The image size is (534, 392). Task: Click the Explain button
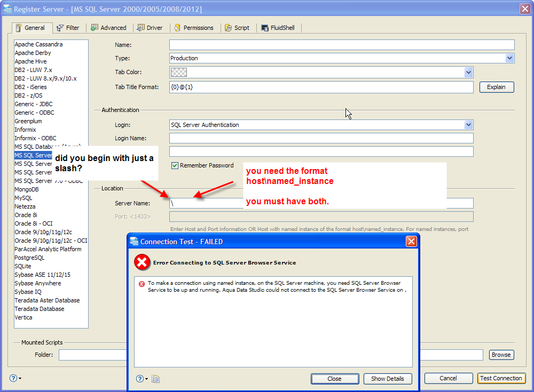point(497,87)
